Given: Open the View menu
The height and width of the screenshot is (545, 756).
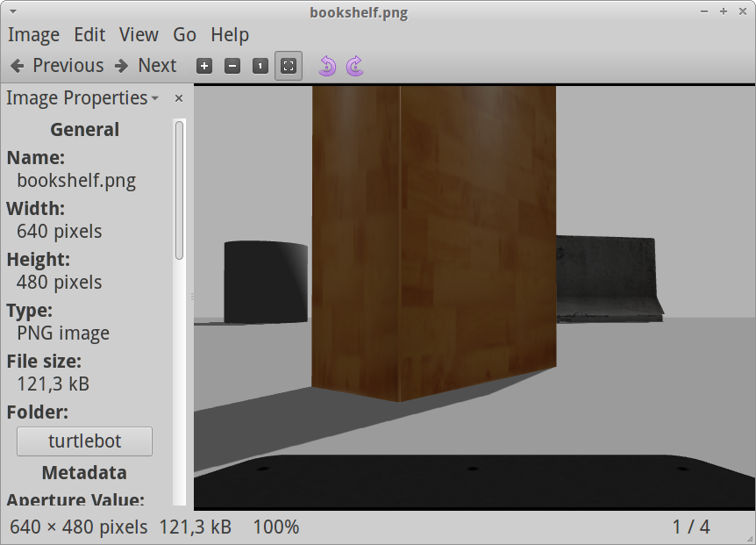Looking at the screenshot, I should pos(139,35).
